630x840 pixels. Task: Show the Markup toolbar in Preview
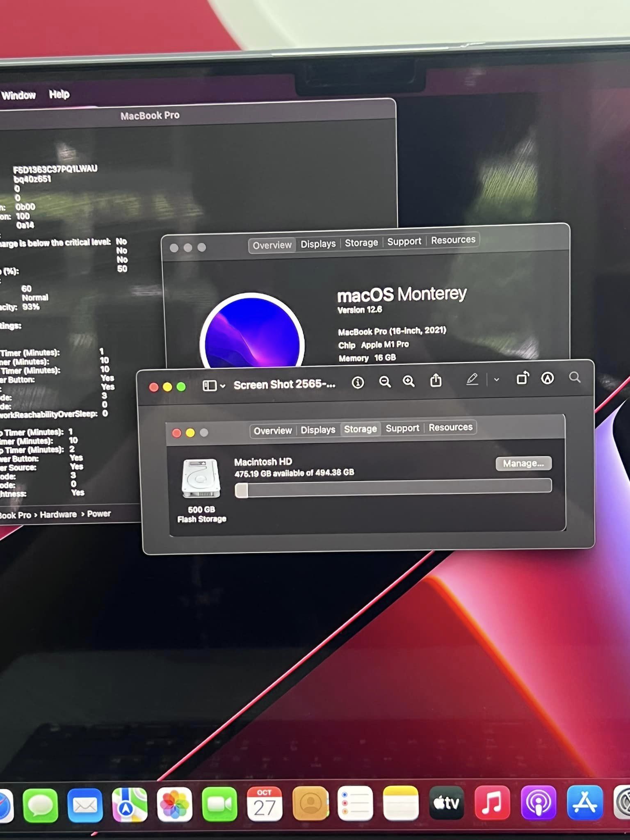point(548,378)
